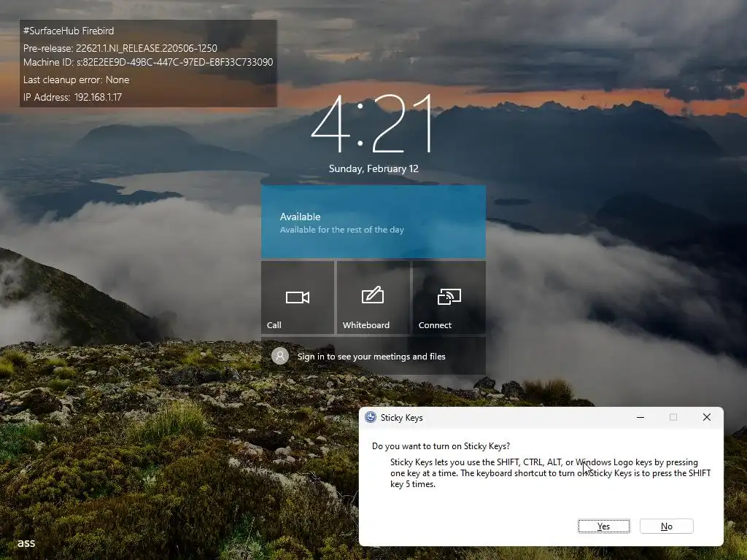Click the Machine ID line
The image size is (747, 560).
[x=148, y=63]
